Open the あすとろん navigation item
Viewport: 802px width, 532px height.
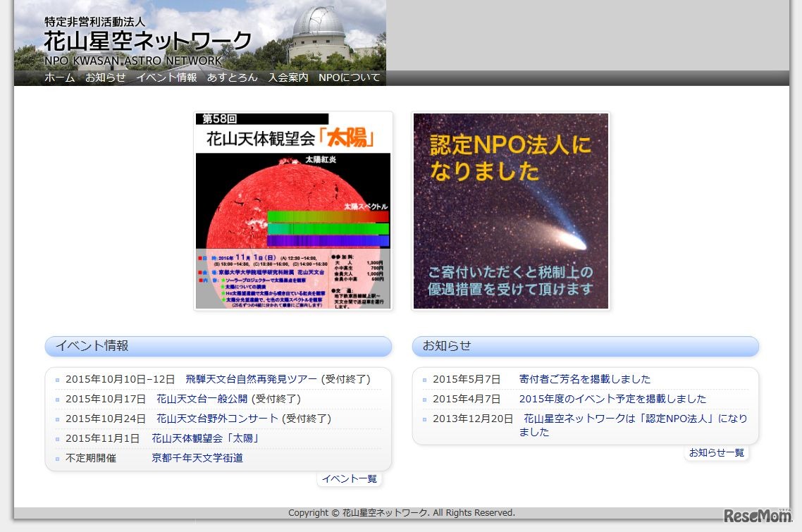click(233, 78)
